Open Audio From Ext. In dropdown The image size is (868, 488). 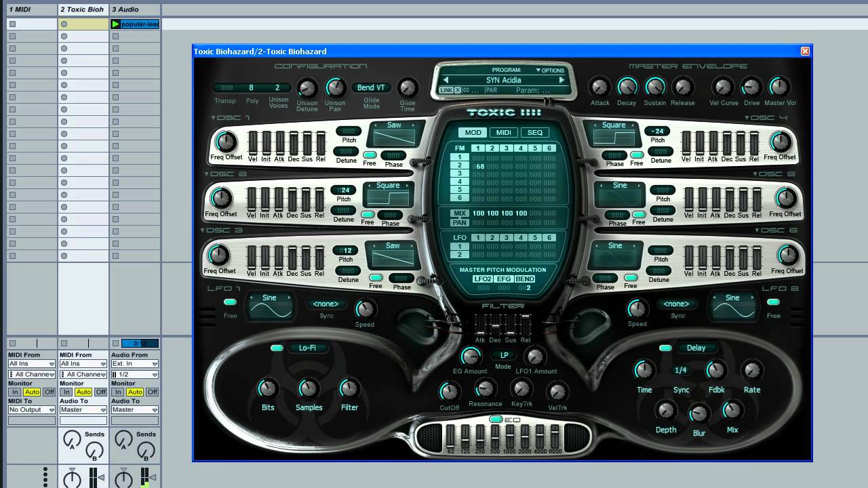135,364
